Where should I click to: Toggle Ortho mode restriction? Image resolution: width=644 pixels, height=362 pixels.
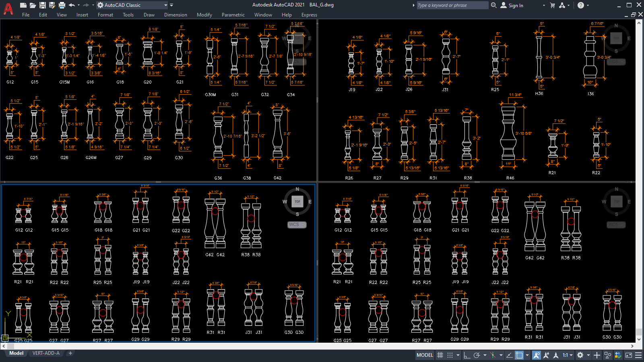467,355
